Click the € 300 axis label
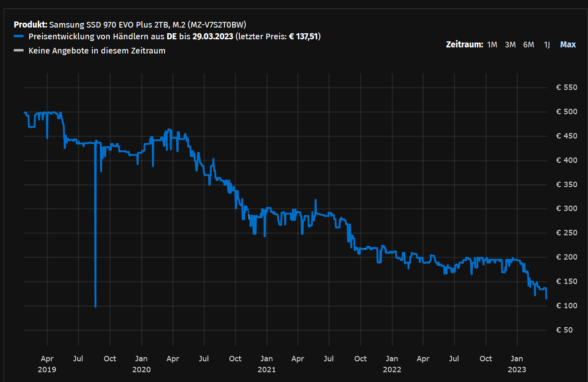588x382 pixels. pos(567,209)
